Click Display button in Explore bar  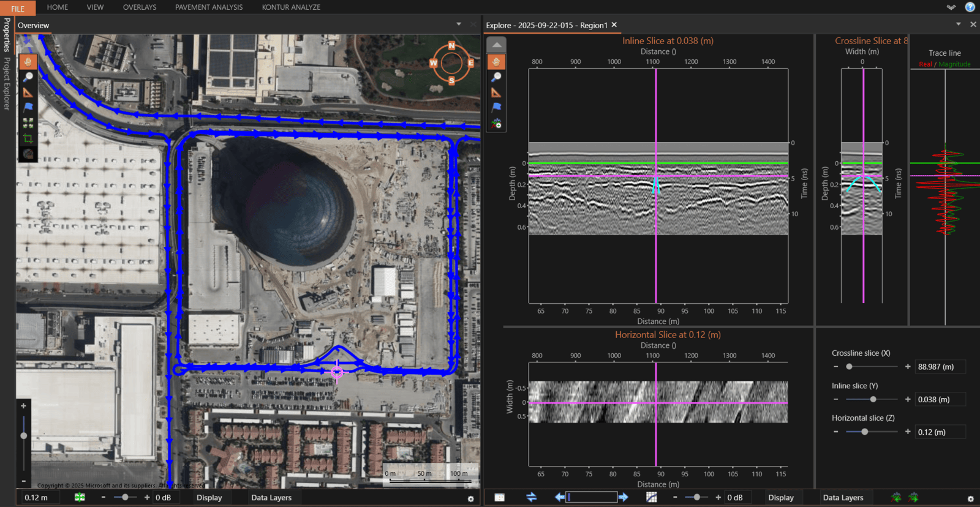(x=781, y=498)
